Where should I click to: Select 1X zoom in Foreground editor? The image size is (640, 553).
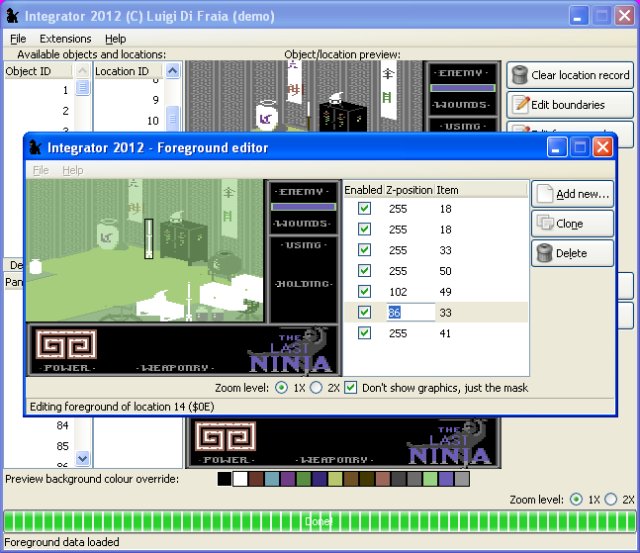281,387
